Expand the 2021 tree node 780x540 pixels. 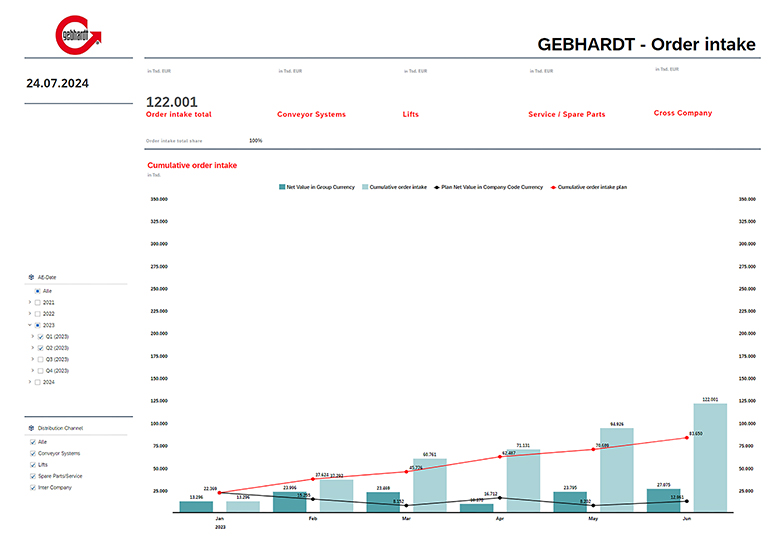[30, 302]
